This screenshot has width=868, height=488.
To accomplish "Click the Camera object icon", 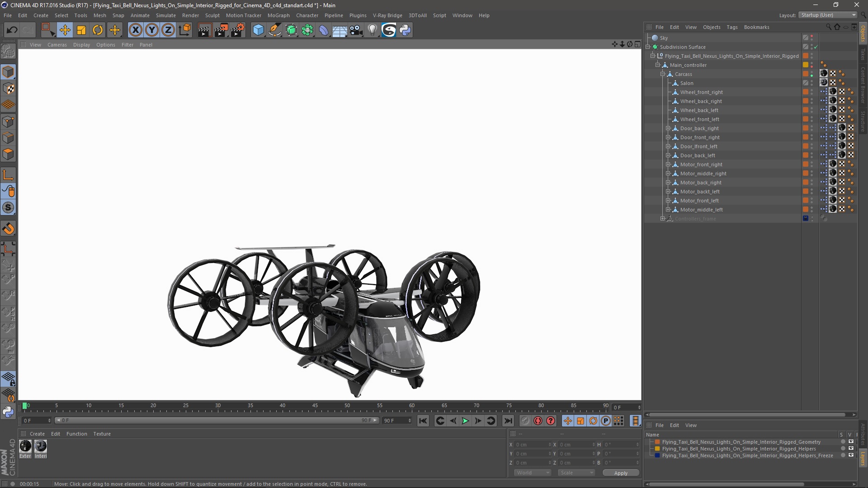I will (356, 30).
